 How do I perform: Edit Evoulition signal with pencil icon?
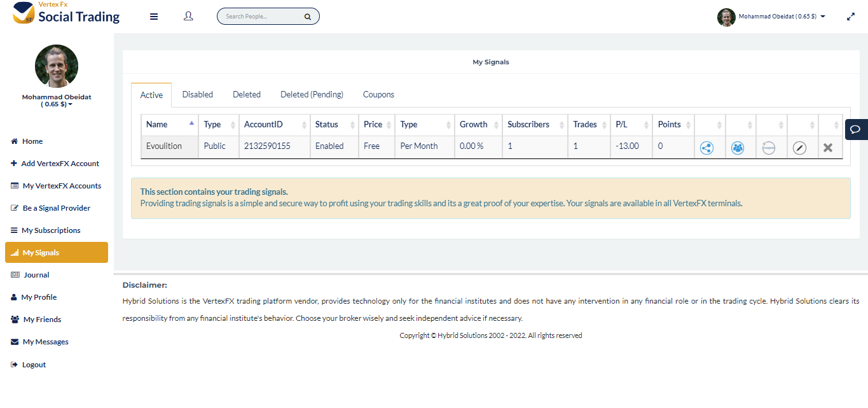coord(799,148)
